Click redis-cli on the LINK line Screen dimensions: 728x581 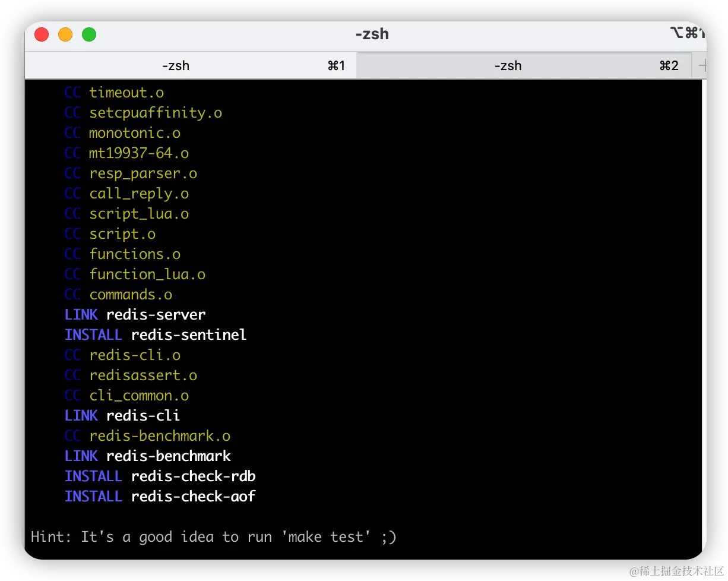[x=143, y=416]
